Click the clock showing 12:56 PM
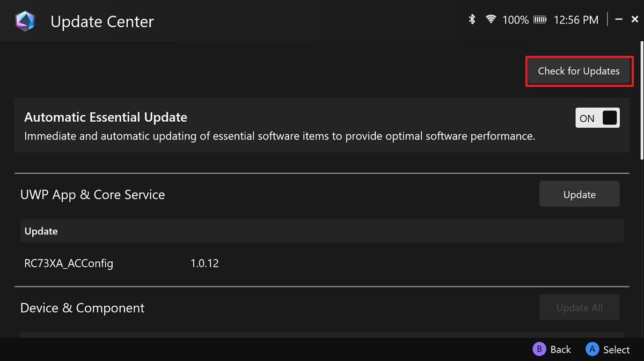 coord(576,19)
